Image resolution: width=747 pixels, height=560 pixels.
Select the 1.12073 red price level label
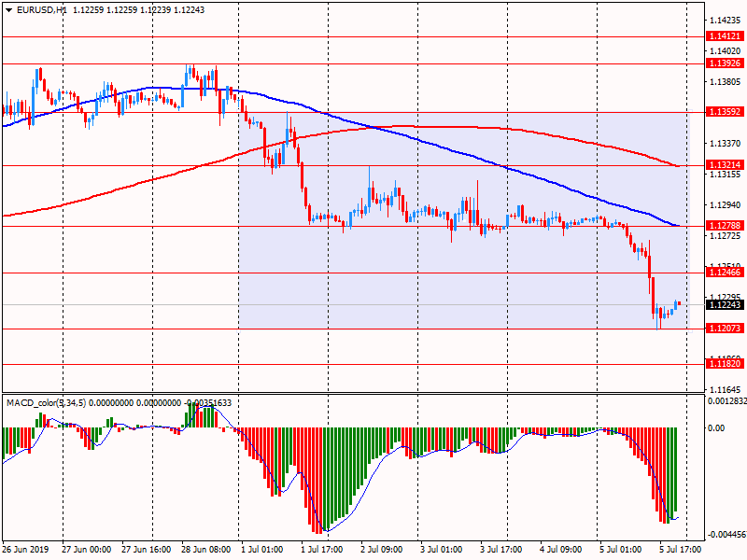pyautogui.click(x=726, y=329)
